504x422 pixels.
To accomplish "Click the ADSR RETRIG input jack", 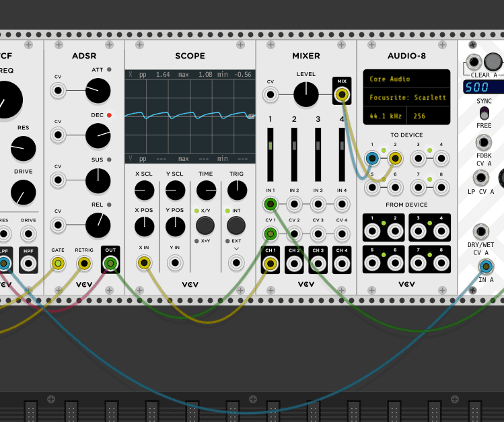I will pyautogui.click(x=84, y=264).
